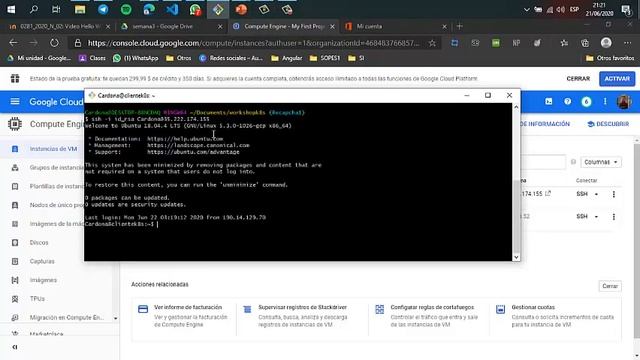
Task: Connect via SSH to second VM
Action: 582,217
